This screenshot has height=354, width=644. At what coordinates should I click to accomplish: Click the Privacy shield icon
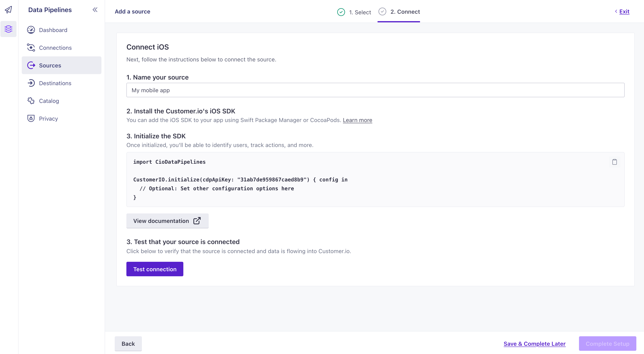coord(31,118)
